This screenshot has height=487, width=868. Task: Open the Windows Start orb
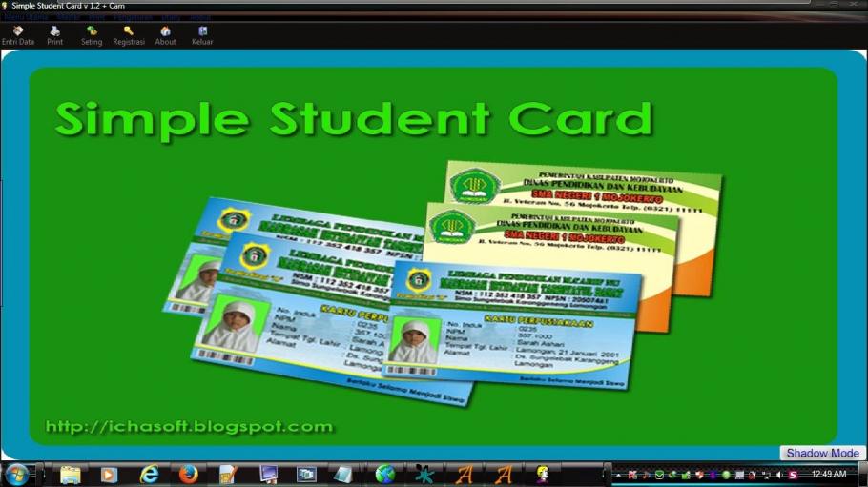tap(17, 475)
